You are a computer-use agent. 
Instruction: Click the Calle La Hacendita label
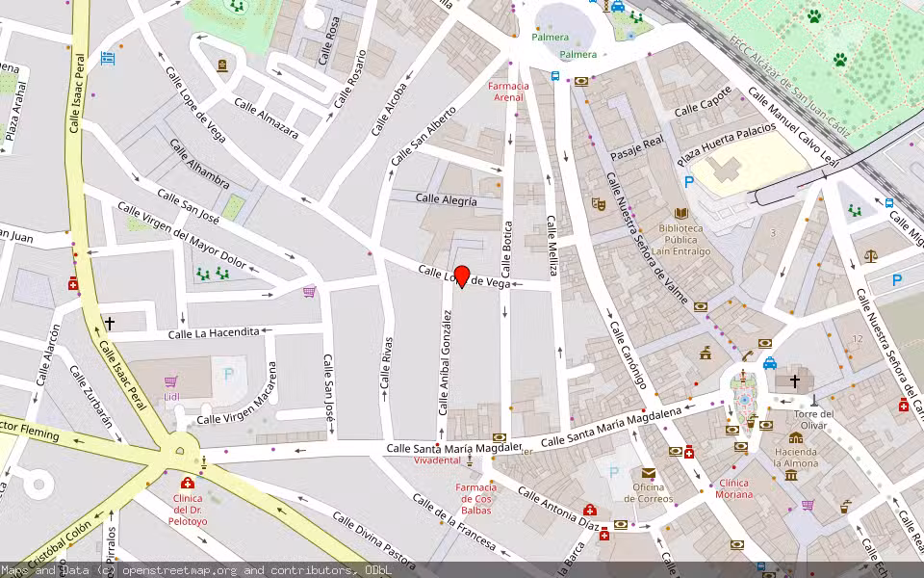click(214, 333)
